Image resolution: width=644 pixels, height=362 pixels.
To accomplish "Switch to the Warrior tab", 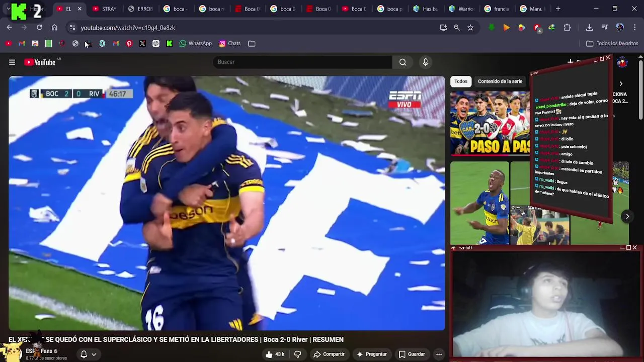I will (x=461, y=9).
